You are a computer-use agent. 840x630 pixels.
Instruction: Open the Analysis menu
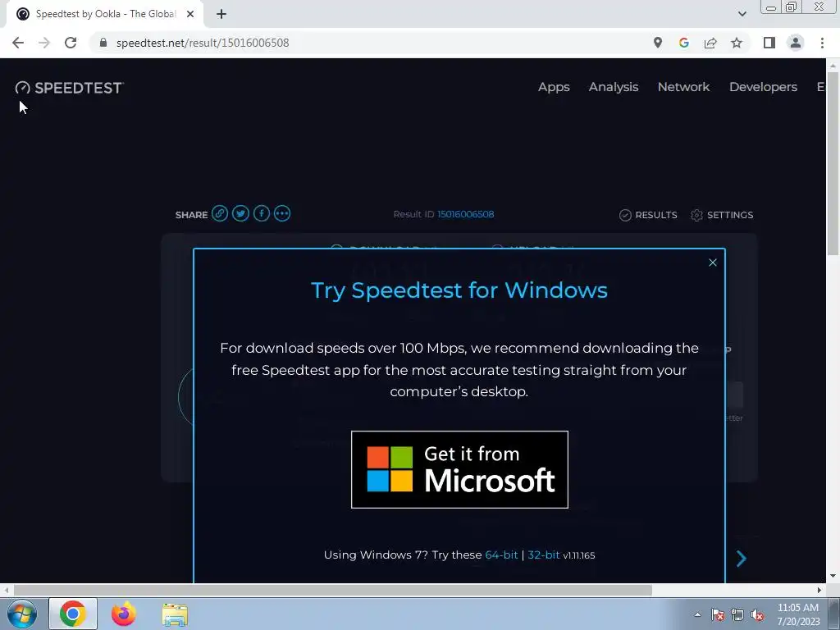pyautogui.click(x=614, y=87)
